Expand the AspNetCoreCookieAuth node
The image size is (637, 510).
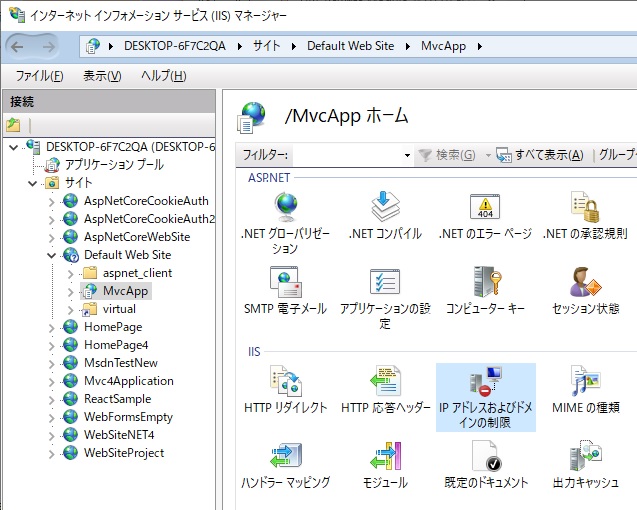[51, 202]
